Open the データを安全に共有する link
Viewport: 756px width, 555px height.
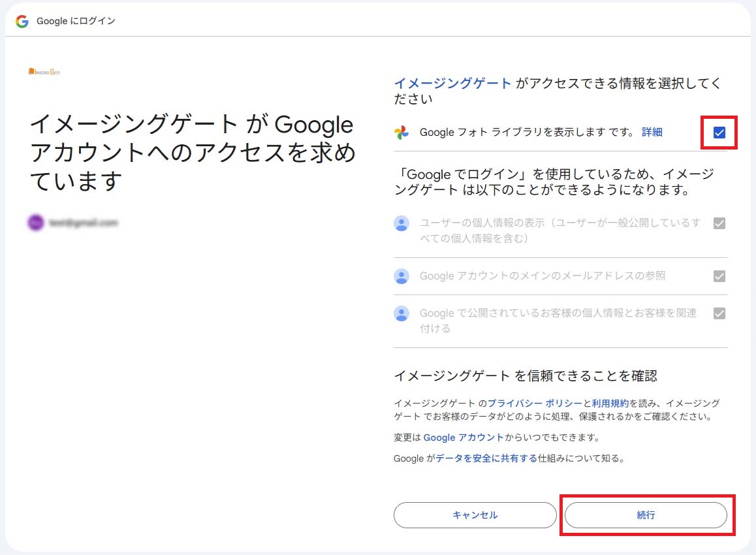(x=486, y=458)
